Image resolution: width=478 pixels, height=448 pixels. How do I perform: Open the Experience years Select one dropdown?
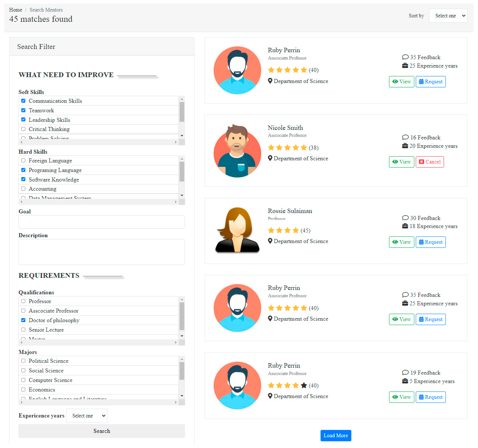click(x=87, y=416)
